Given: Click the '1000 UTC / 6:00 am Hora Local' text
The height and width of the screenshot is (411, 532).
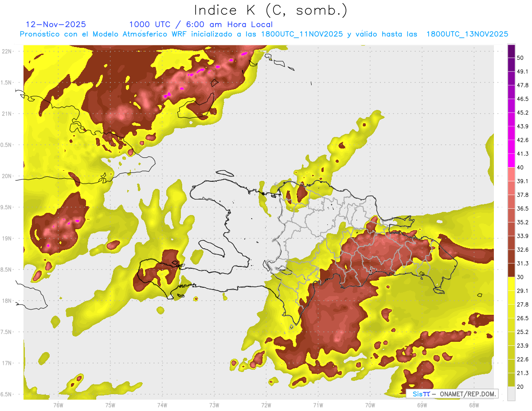Looking at the screenshot, I should pyautogui.click(x=201, y=24).
